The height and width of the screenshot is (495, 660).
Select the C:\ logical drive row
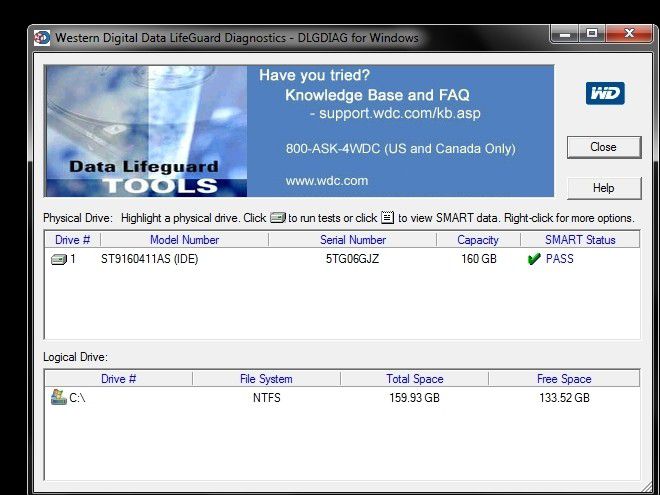pos(342,397)
